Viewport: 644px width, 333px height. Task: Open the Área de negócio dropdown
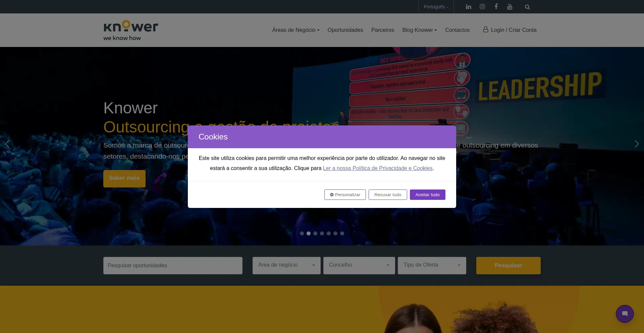click(x=286, y=265)
